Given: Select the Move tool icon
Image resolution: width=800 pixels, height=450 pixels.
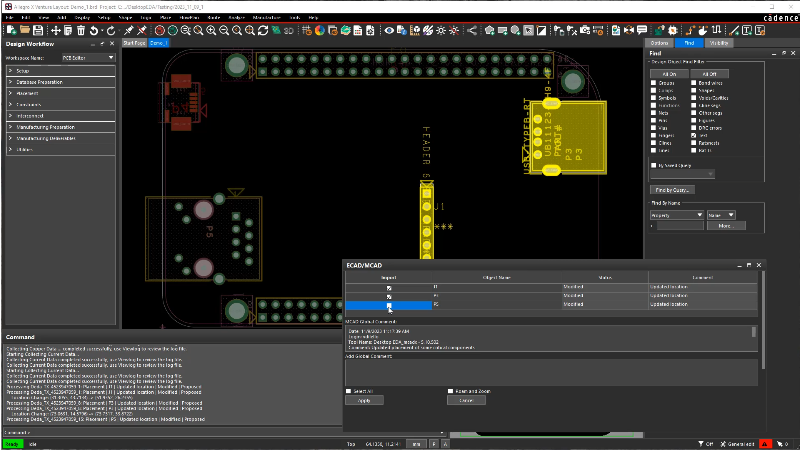Looking at the screenshot, I should pos(54,31).
